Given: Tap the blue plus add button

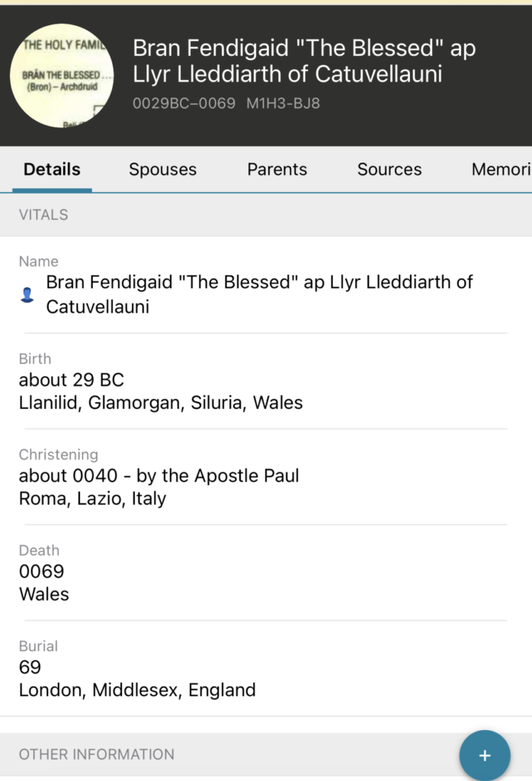Looking at the screenshot, I should click(484, 755).
